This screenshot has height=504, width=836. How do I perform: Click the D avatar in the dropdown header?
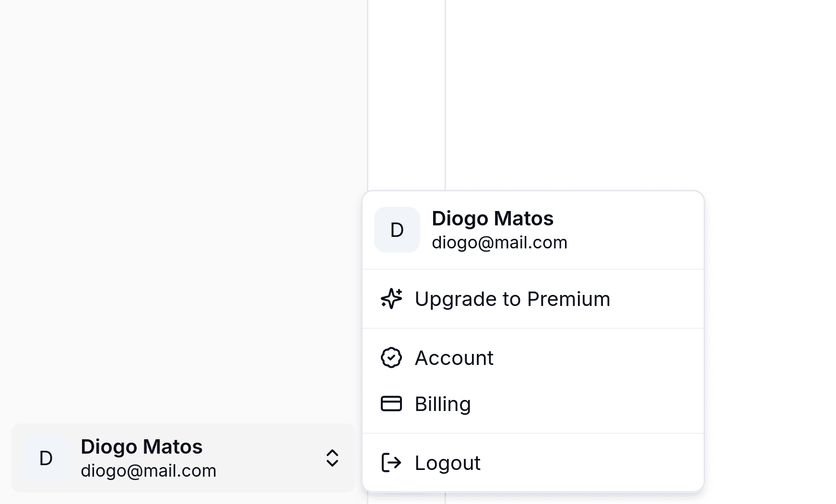pyautogui.click(x=397, y=230)
